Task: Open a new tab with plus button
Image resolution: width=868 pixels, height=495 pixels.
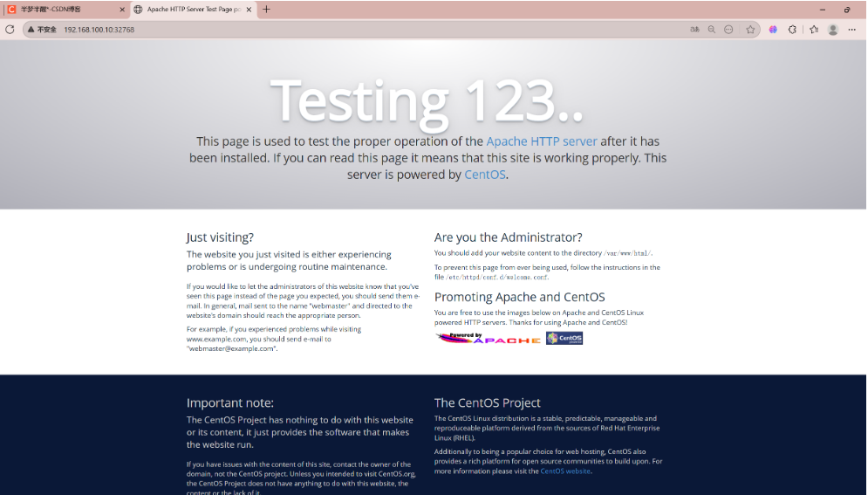Action: 266,10
